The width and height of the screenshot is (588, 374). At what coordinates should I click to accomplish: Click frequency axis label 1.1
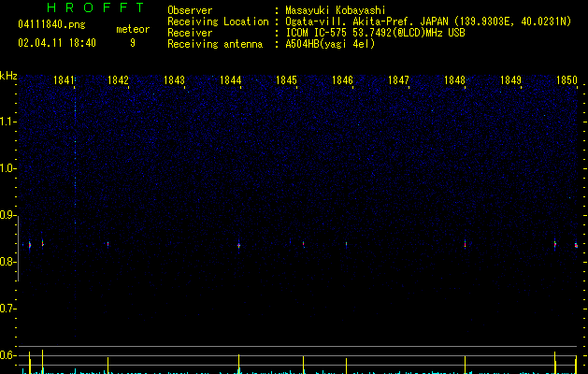click(x=7, y=122)
